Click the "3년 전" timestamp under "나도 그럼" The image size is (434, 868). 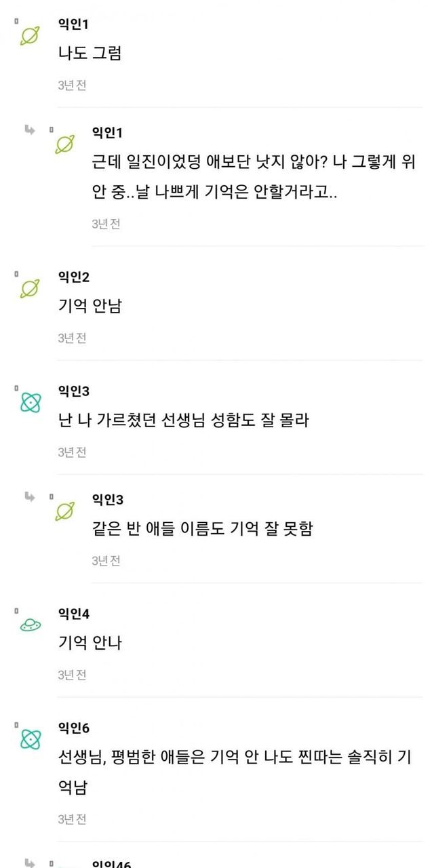click(x=72, y=85)
